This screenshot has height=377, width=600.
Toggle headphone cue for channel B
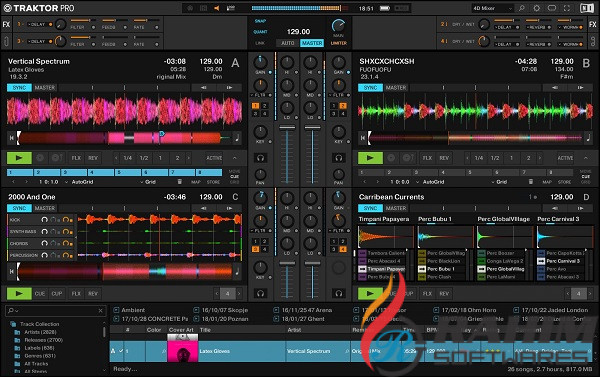coord(339,158)
